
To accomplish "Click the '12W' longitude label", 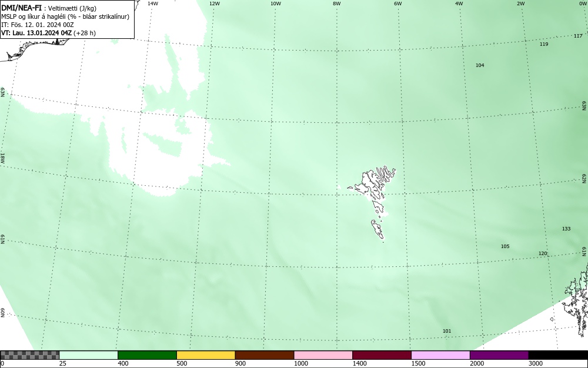I will point(214,4).
